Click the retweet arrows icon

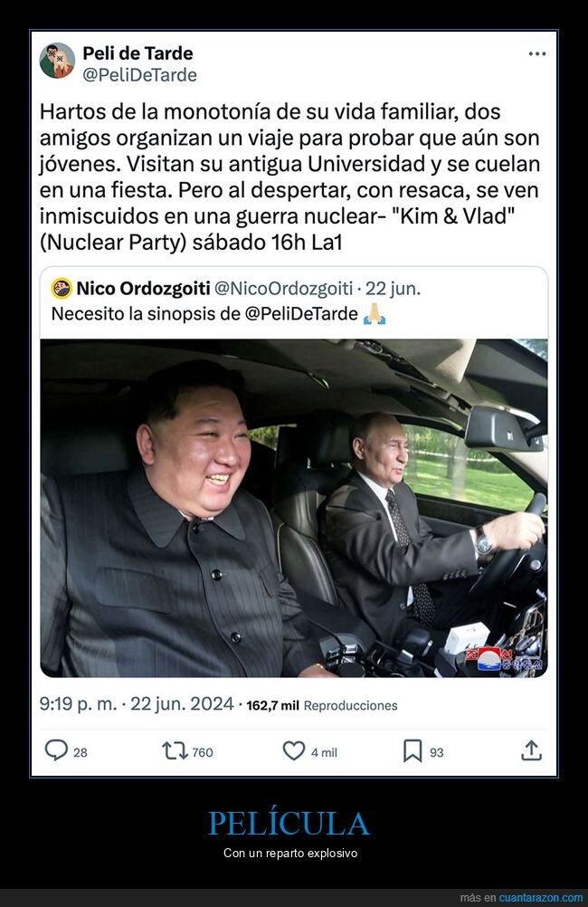coord(175,750)
